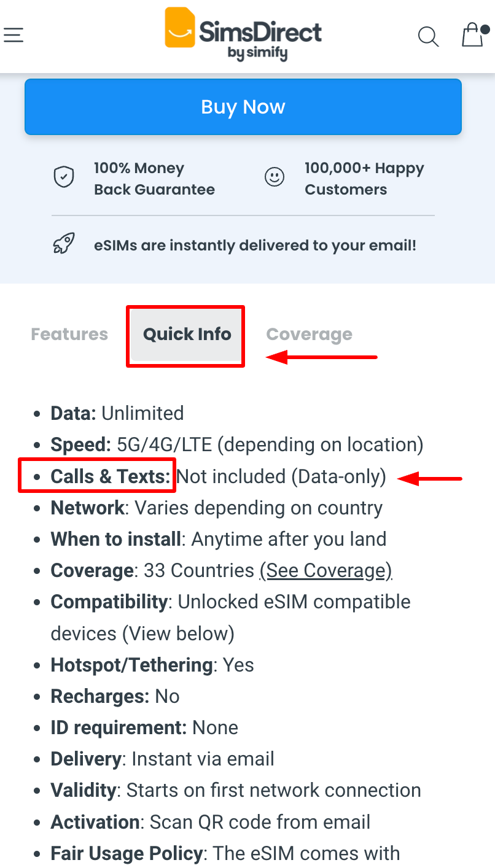Click the money back guarantee shield icon
Screen dimensions: 495x868
pos(64,176)
